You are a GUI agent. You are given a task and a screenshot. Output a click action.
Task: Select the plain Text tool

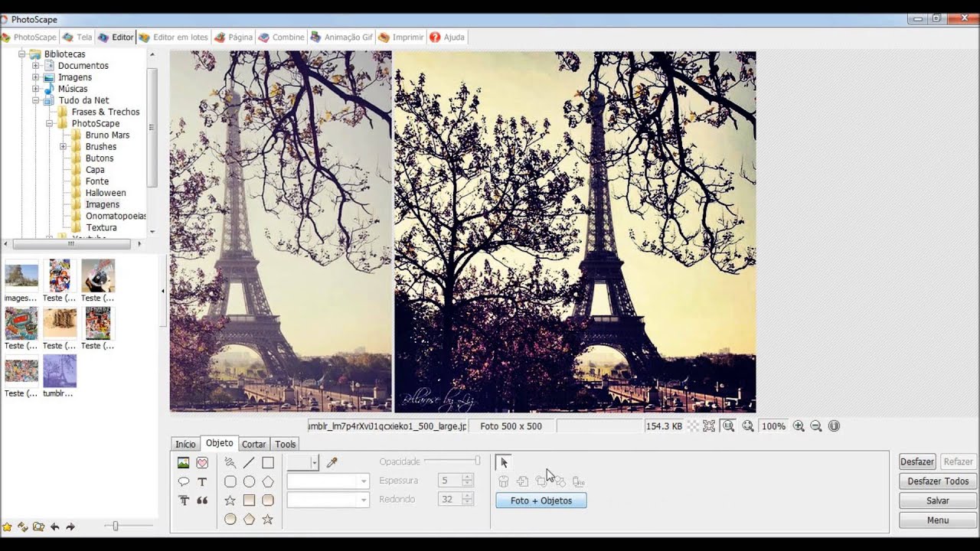(202, 482)
